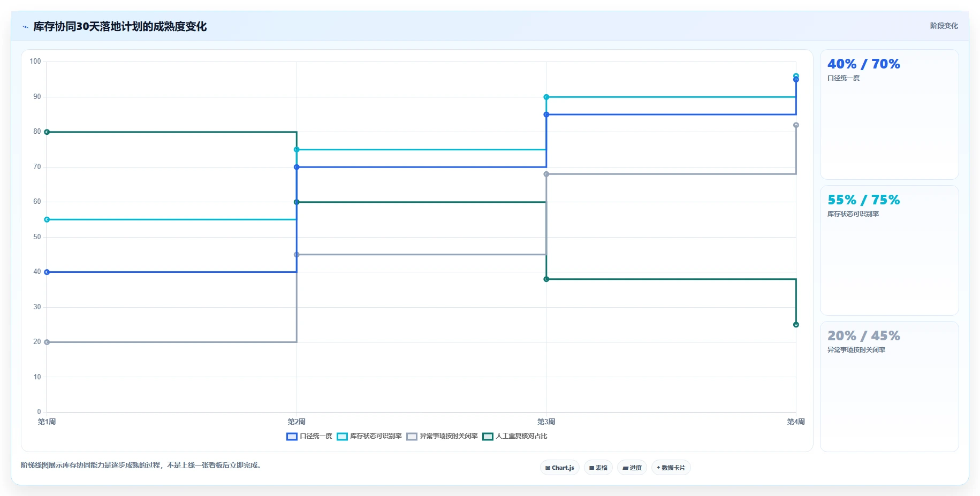Screen dimensions: 980x496
Task: Click the 第3周 x-axis label
Action: coord(546,422)
